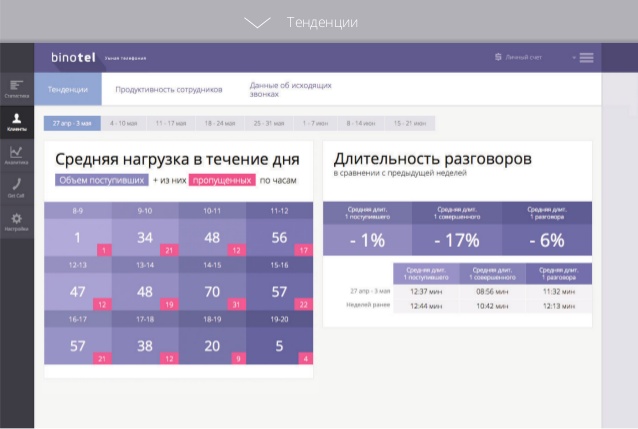Click the 12:13 мин table cell
Viewport: 638px width, 429px height.
coord(559,306)
